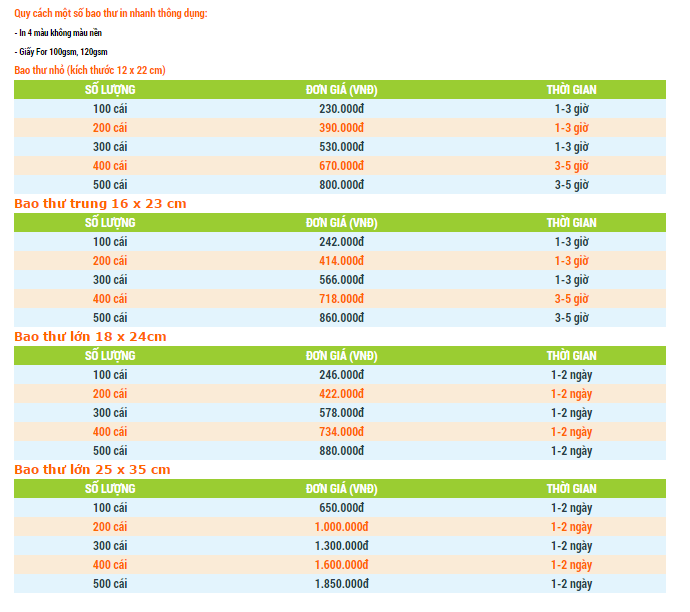Select the price 390.000đ
Image resolution: width=690 pixels, height=612 pixels.
click(342, 128)
